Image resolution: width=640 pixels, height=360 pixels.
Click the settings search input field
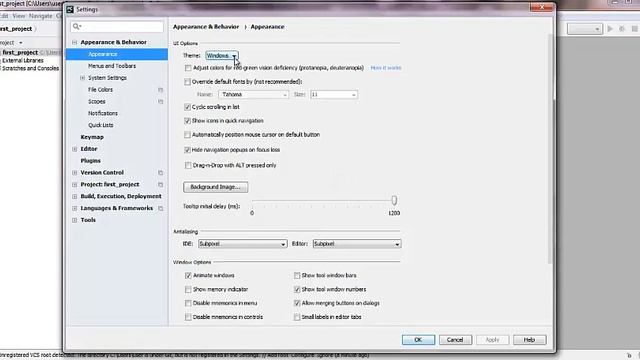tap(117, 27)
